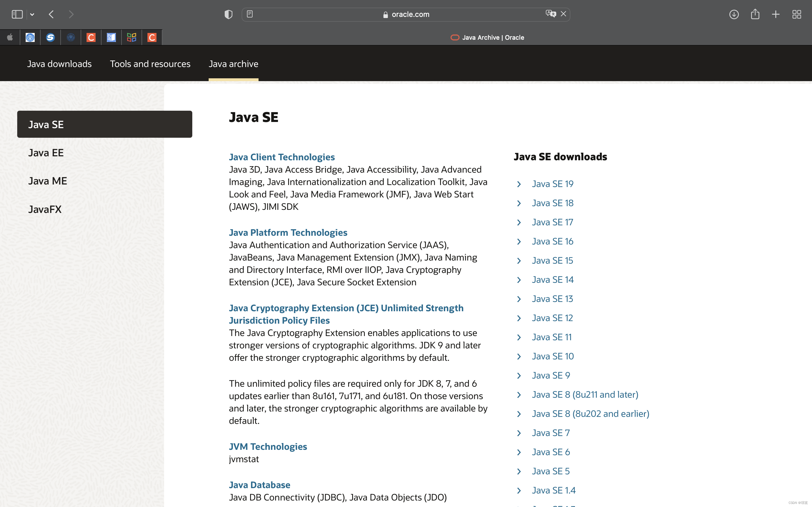812x507 pixels.
Task: Open a new tab with plus icon
Action: 775,14
